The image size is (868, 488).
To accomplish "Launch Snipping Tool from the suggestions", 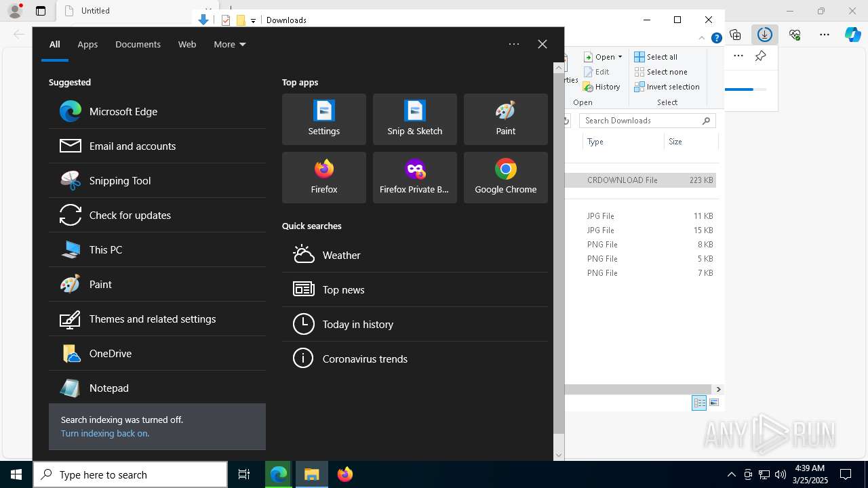I will (x=157, y=180).
